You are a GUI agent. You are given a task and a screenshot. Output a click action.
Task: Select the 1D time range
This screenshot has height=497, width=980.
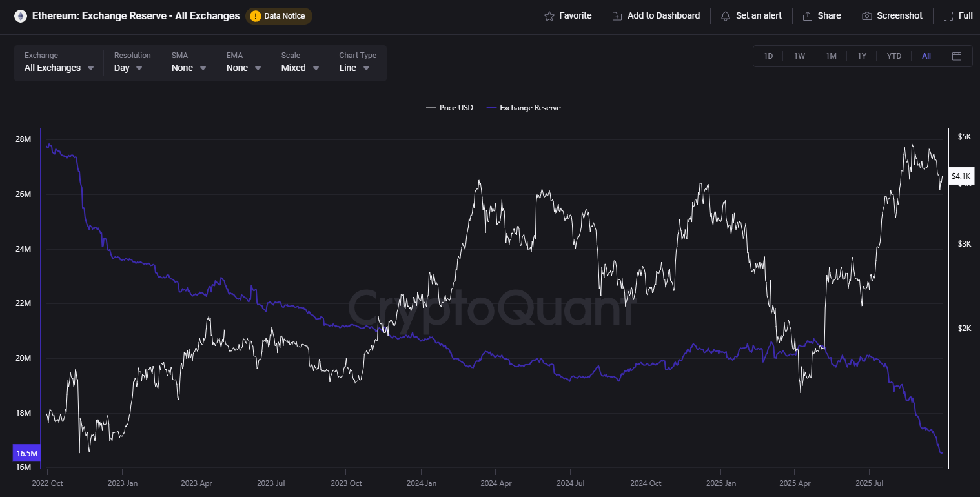coord(768,56)
